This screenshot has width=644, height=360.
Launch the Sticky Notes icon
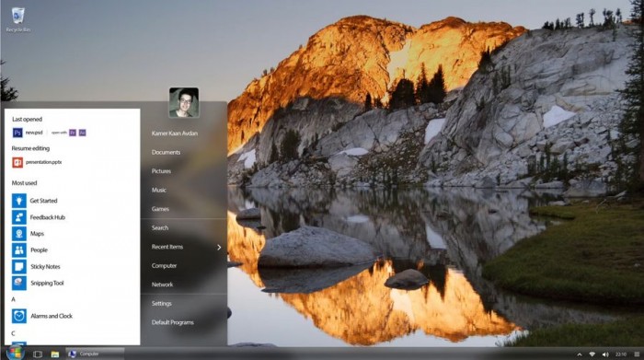click(x=19, y=266)
